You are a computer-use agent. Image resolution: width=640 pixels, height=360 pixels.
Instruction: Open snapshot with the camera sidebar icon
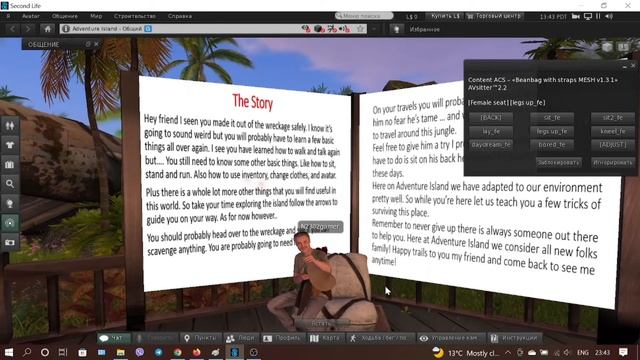coord(10,242)
